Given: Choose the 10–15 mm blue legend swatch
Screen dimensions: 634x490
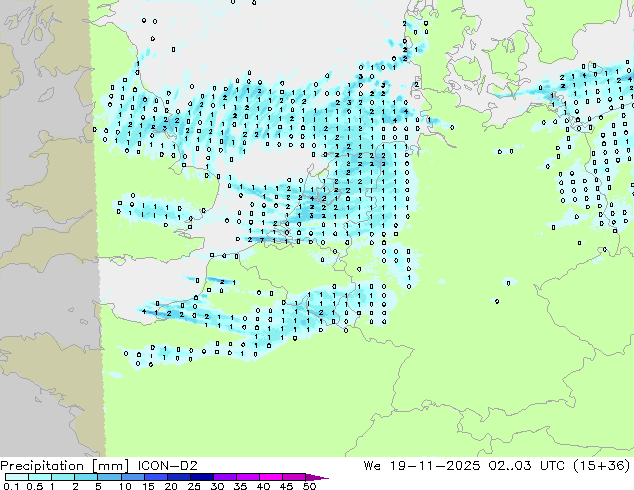Looking at the screenshot, I should click(133, 477).
